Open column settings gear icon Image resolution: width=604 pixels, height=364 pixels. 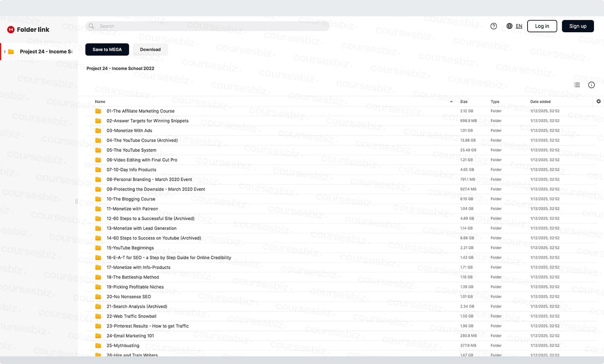click(599, 101)
